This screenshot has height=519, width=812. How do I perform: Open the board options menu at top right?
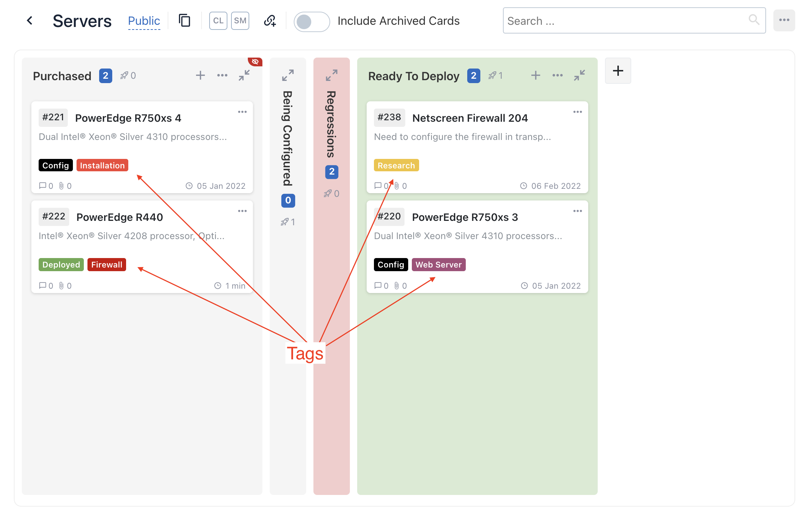point(784,20)
